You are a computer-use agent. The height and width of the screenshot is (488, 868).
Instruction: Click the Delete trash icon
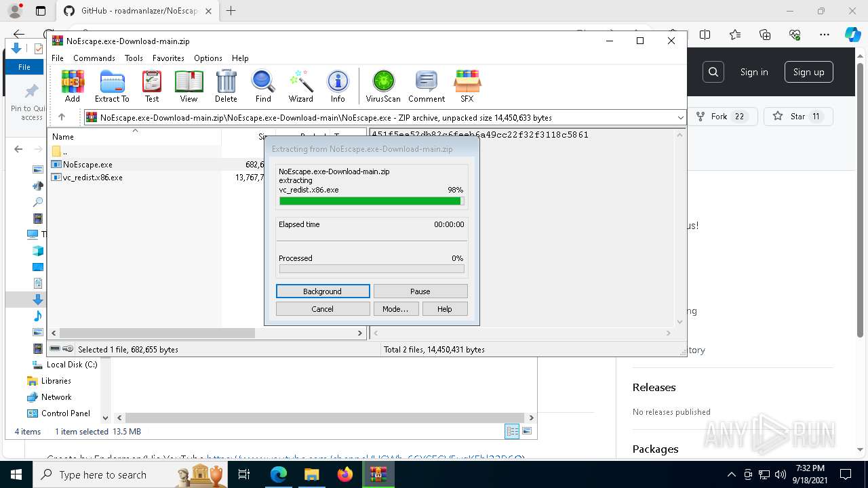pyautogui.click(x=226, y=86)
